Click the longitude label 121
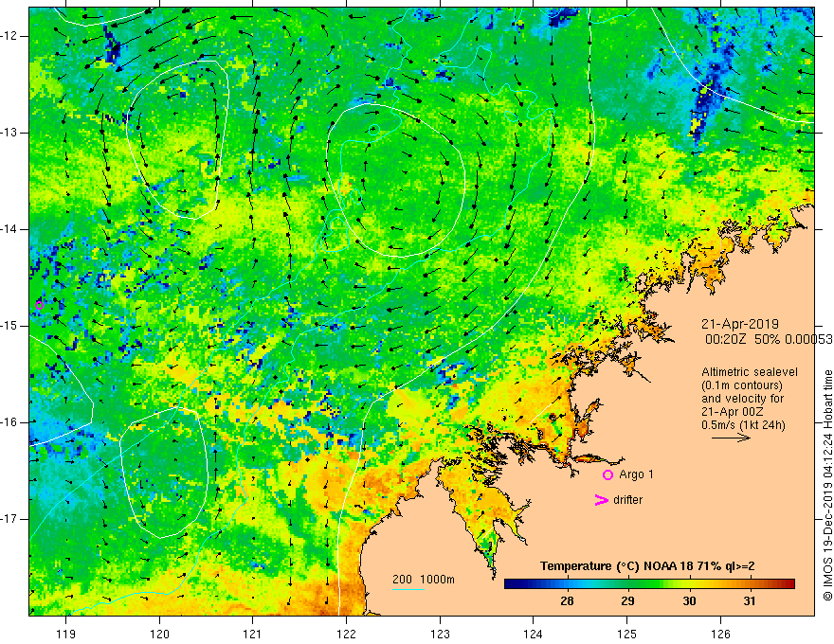The height and width of the screenshot is (644, 834). tap(253, 634)
